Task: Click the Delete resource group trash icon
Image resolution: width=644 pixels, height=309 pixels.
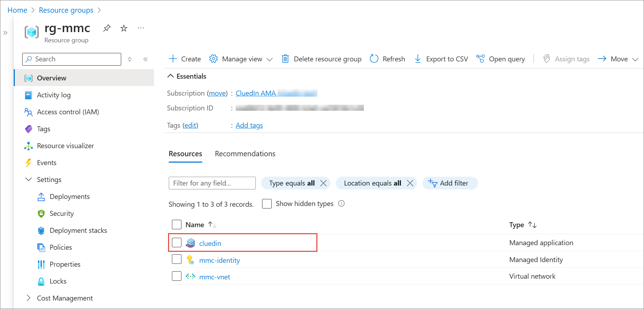Action: [285, 59]
